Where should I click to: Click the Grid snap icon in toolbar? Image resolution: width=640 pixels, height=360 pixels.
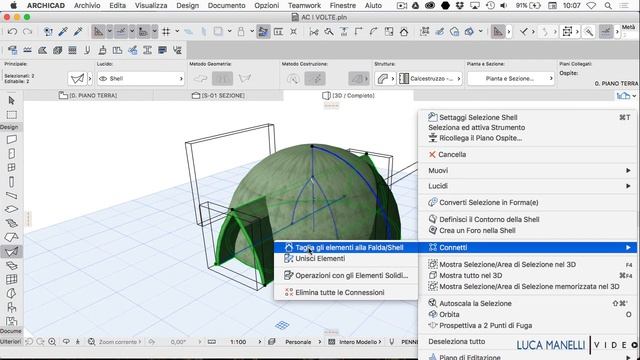click(x=166, y=31)
